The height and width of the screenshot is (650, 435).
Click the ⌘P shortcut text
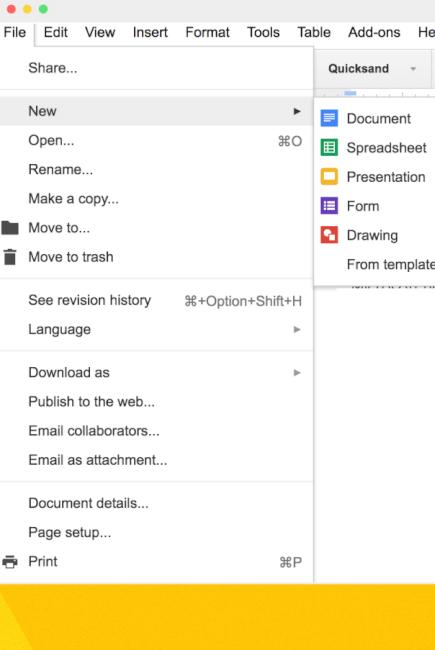tap(290, 563)
